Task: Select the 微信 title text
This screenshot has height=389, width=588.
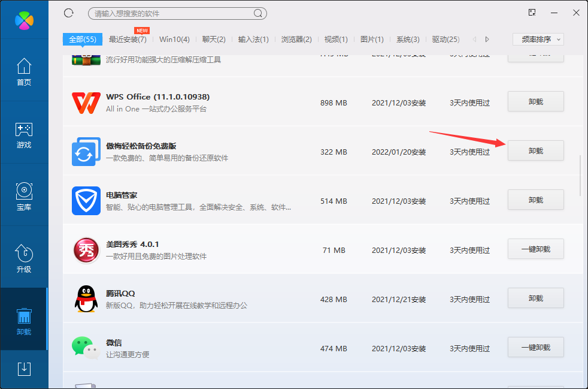Action: pyautogui.click(x=114, y=343)
